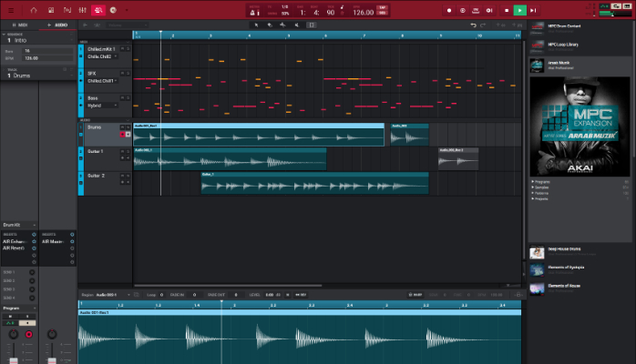The height and width of the screenshot is (364, 636).
Task: Open the Chille.Chill2 program dropdown
Action: (102, 56)
